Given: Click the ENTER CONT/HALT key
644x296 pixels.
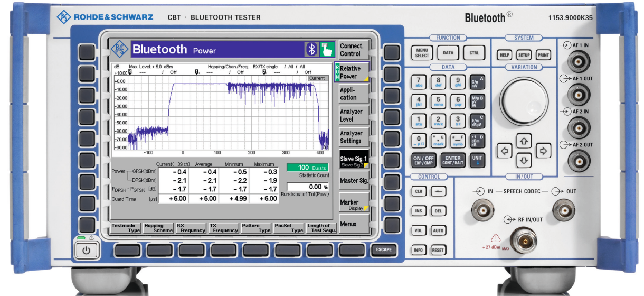Looking at the screenshot, I should click(x=452, y=160).
